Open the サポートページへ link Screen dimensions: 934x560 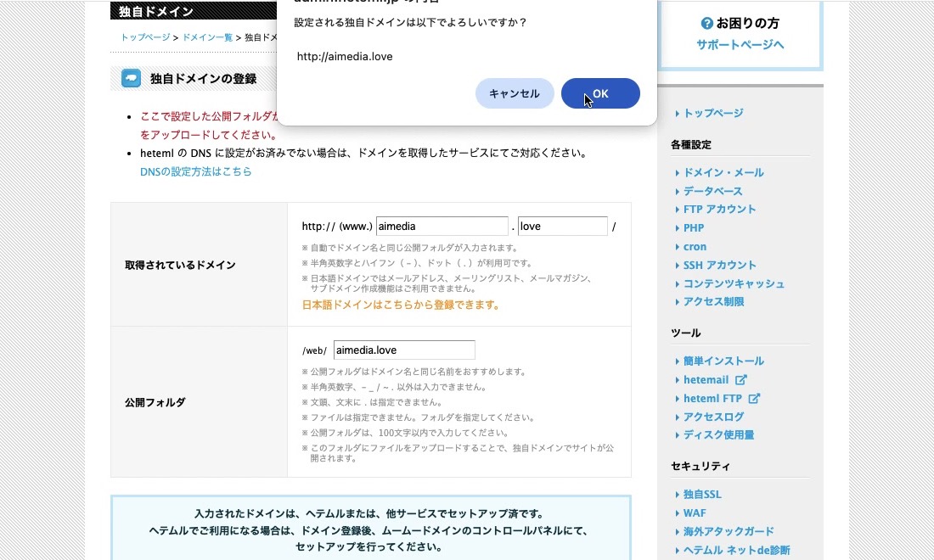click(740, 45)
